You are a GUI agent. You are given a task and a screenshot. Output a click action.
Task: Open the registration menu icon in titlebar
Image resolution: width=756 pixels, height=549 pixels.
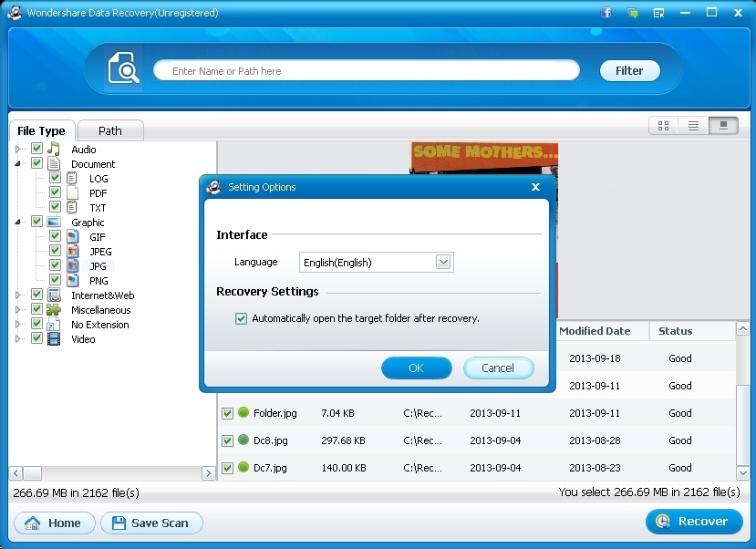click(658, 12)
